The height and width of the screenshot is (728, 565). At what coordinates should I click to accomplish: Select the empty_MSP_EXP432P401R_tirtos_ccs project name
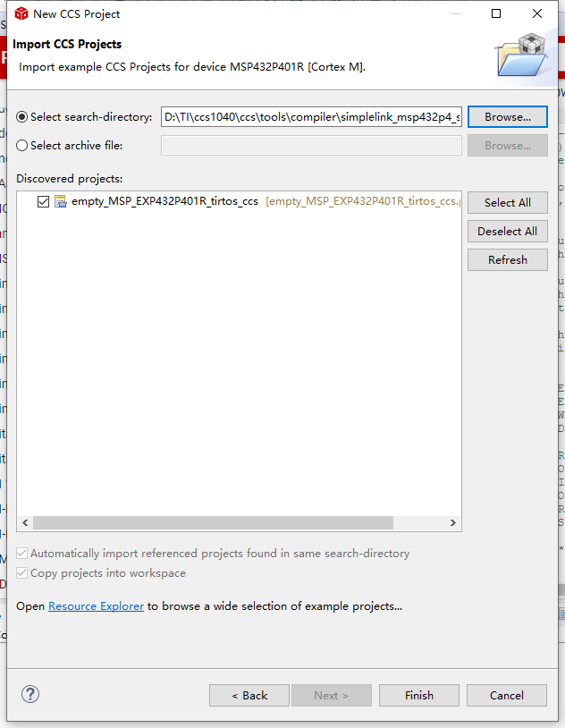pos(164,201)
